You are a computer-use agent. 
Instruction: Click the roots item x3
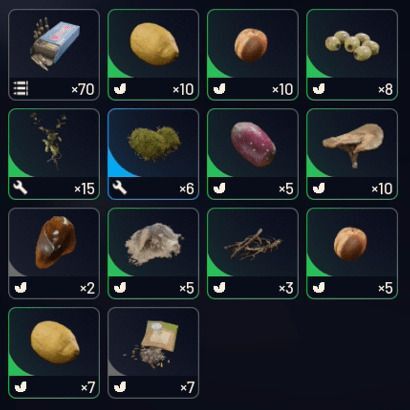click(x=253, y=253)
